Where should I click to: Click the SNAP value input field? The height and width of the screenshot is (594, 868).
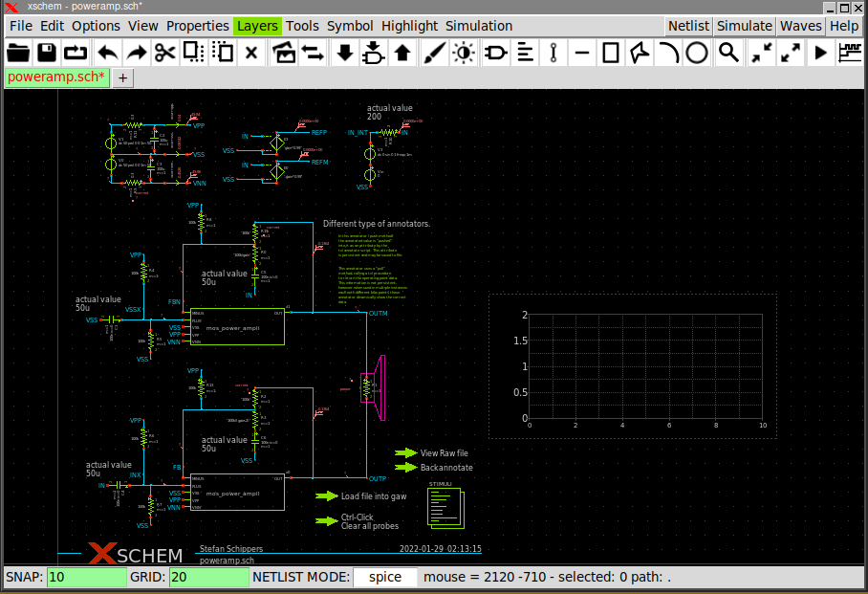coord(86,577)
